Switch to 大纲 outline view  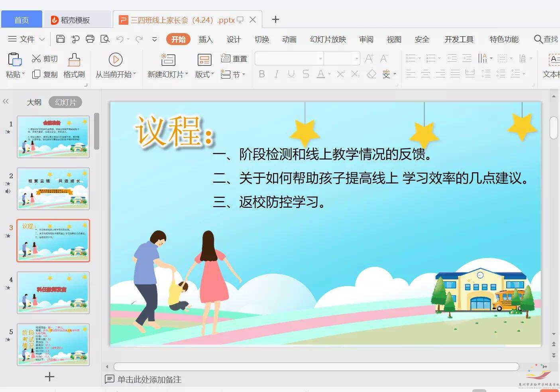[x=34, y=102]
